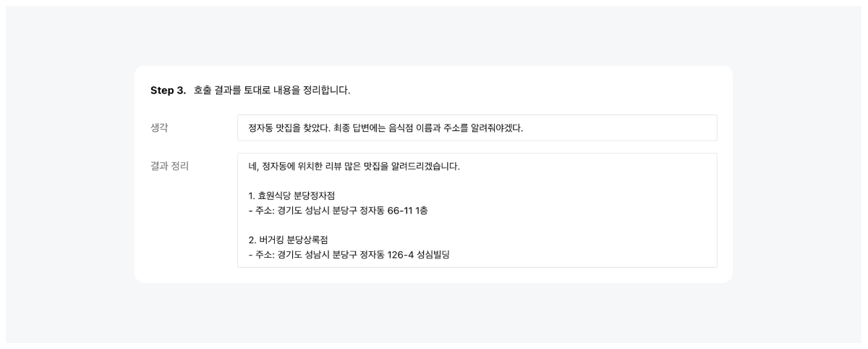The image size is (868, 349).
Task: Click the line "1. 효원식당 분당정자점"
Action: pyautogui.click(x=292, y=195)
